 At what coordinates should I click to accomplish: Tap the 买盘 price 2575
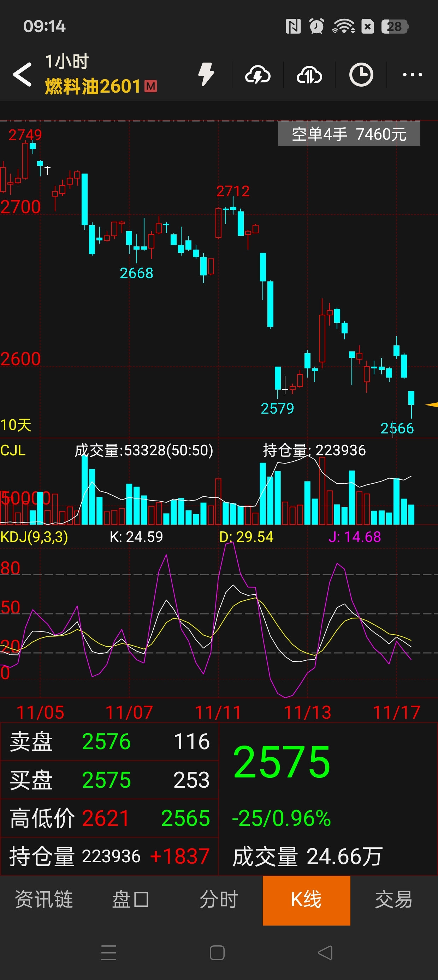click(106, 780)
